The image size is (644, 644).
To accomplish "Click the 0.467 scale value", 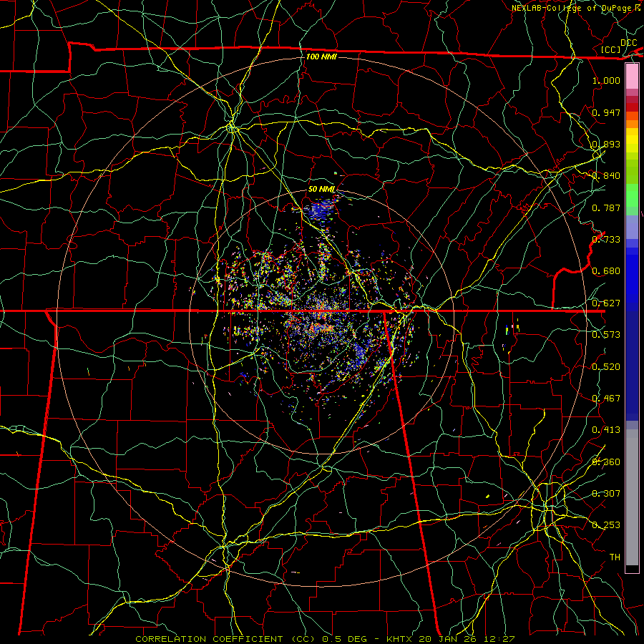I will point(606,399).
